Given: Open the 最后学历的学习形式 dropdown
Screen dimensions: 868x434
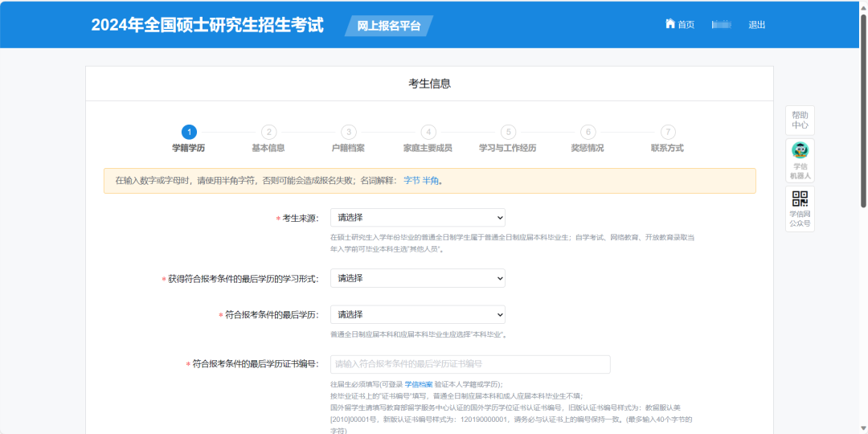Looking at the screenshot, I should (x=417, y=278).
